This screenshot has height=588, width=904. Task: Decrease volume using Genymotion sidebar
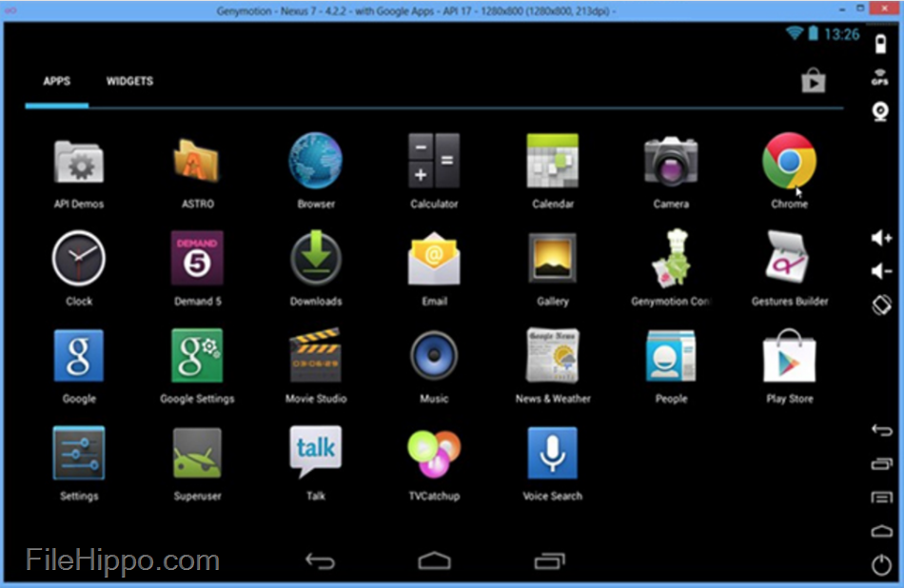881,271
